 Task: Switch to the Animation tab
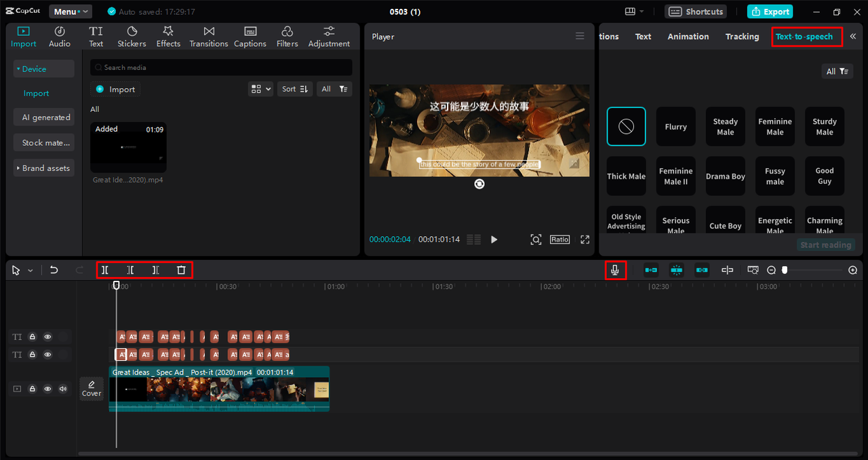tap(688, 37)
